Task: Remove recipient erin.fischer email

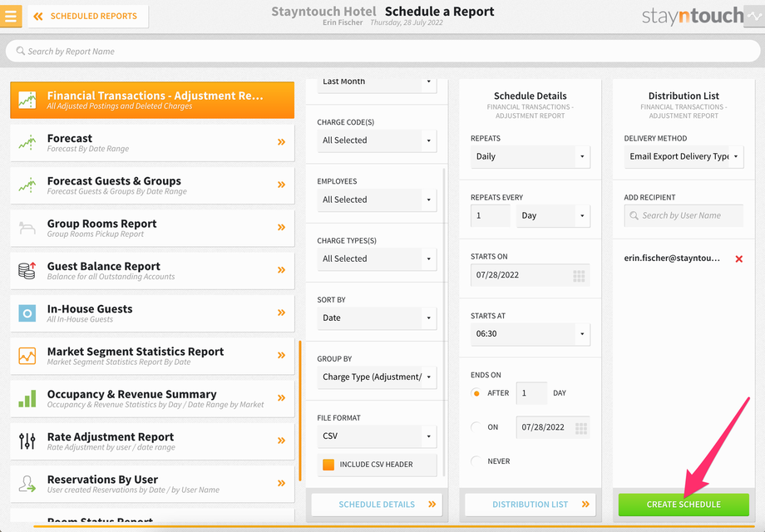Action: coord(738,259)
